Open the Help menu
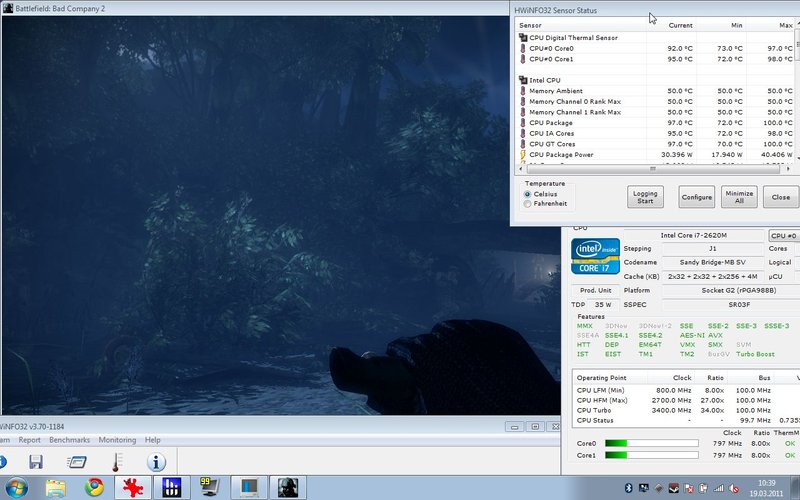 (153, 440)
